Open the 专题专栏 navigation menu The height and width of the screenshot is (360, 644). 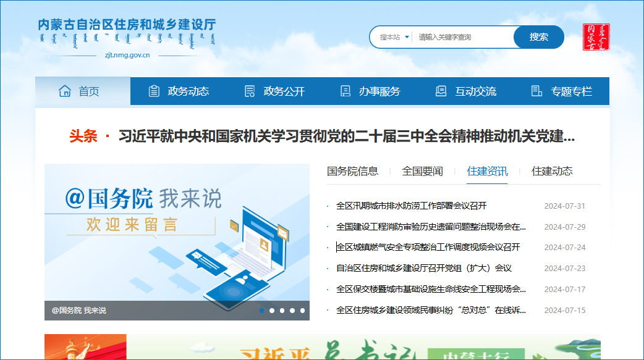561,91
